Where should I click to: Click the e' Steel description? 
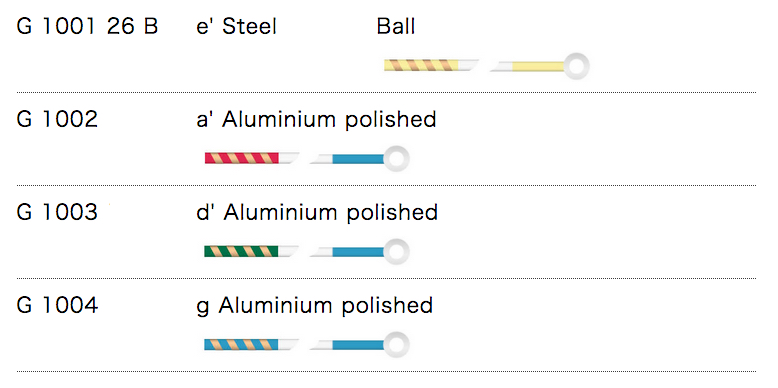[237, 26]
